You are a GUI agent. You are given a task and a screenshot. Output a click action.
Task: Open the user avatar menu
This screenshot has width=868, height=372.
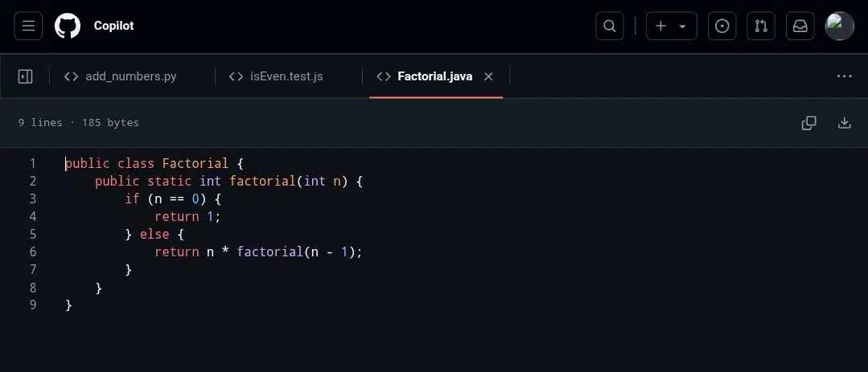(x=839, y=26)
